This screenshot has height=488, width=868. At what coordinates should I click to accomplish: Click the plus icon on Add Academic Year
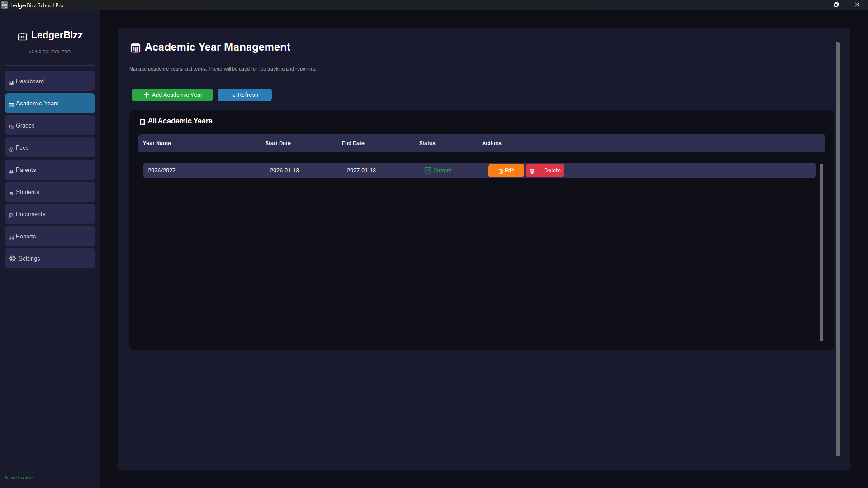tap(147, 95)
